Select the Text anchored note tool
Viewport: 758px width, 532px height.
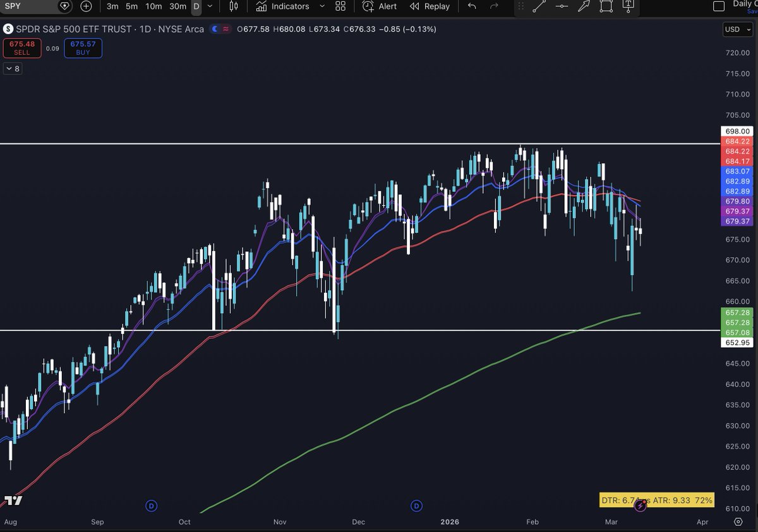click(628, 6)
